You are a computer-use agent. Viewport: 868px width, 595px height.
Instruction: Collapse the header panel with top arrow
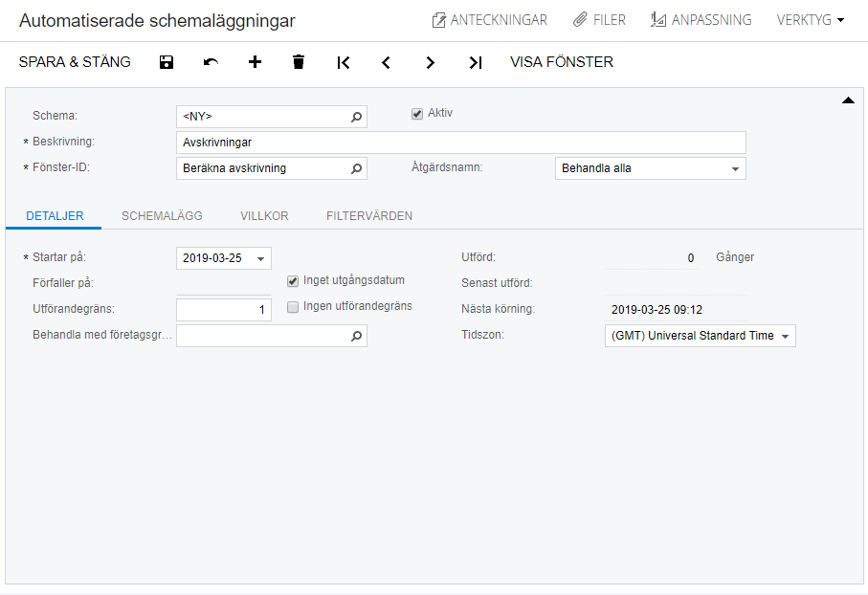tap(848, 100)
